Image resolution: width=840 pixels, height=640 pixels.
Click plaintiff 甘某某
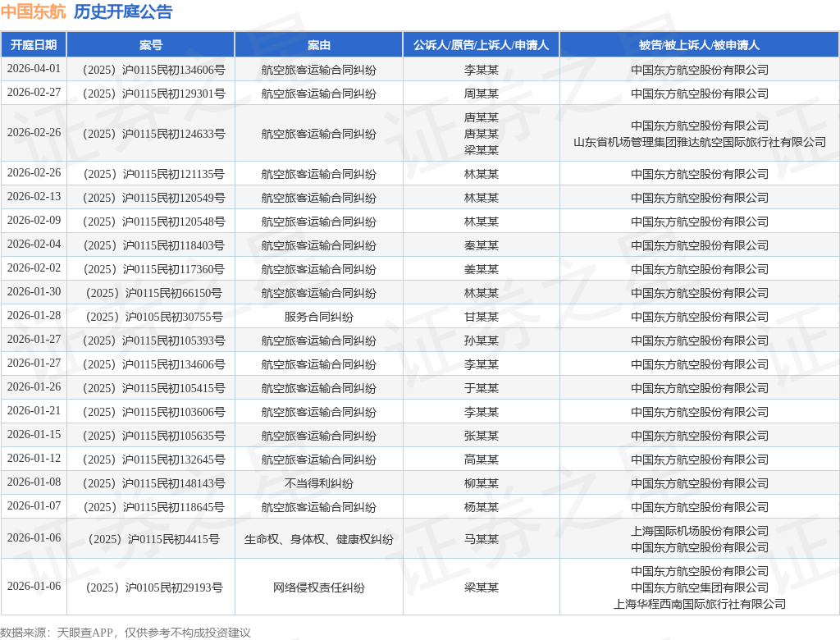click(x=481, y=318)
